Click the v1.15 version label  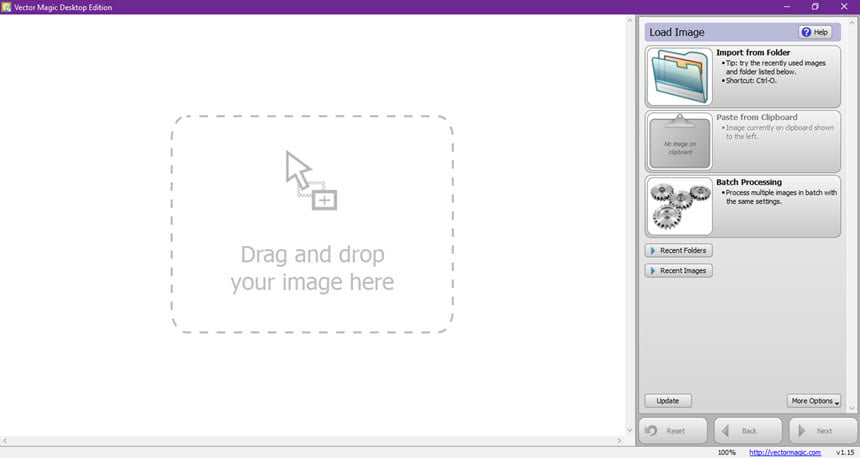tap(845, 453)
